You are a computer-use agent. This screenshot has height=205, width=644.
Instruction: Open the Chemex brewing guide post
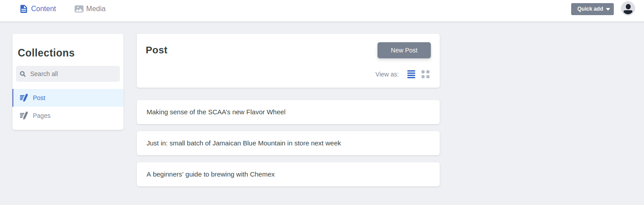288,174
